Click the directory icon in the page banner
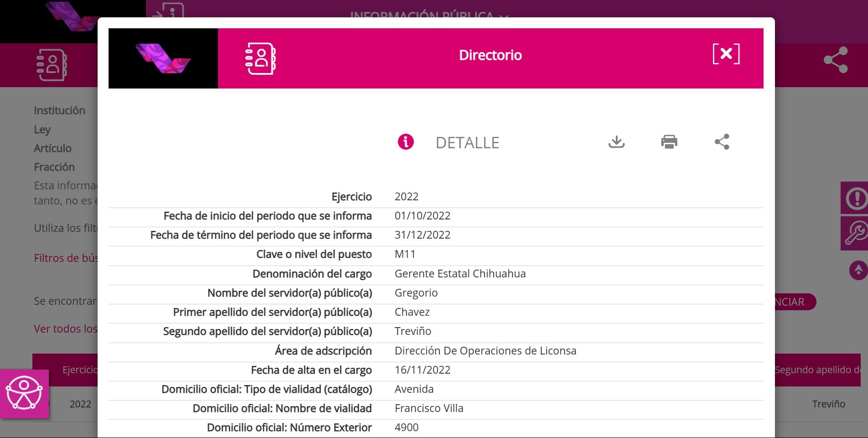The image size is (868, 438). tap(52, 65)
